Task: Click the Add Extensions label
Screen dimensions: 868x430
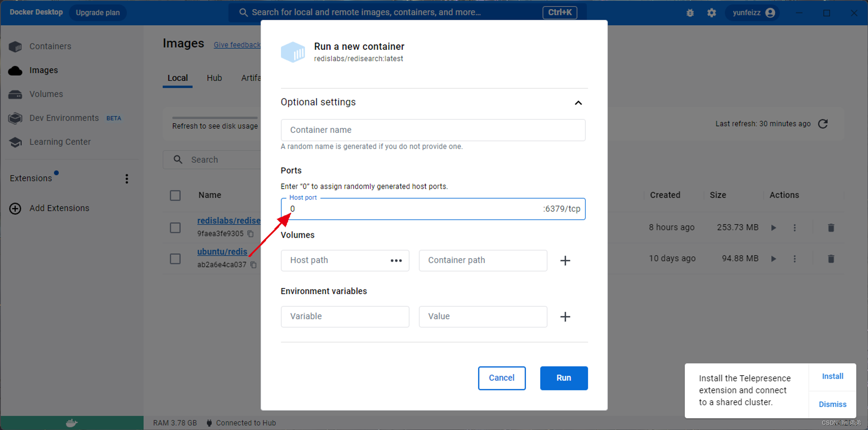Action: tap(59, 208)
